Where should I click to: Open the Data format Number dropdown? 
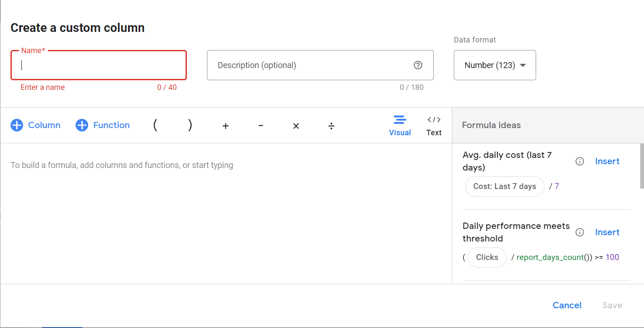(495, 65)
